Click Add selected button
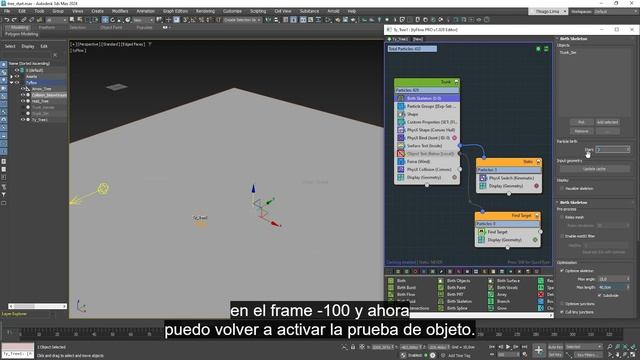 coord(607,122)
